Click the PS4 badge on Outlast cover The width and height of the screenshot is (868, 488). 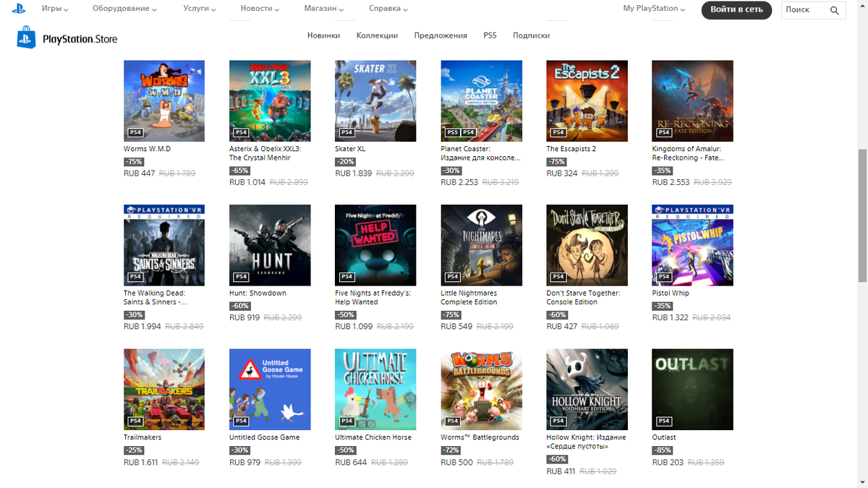[663, 421]
